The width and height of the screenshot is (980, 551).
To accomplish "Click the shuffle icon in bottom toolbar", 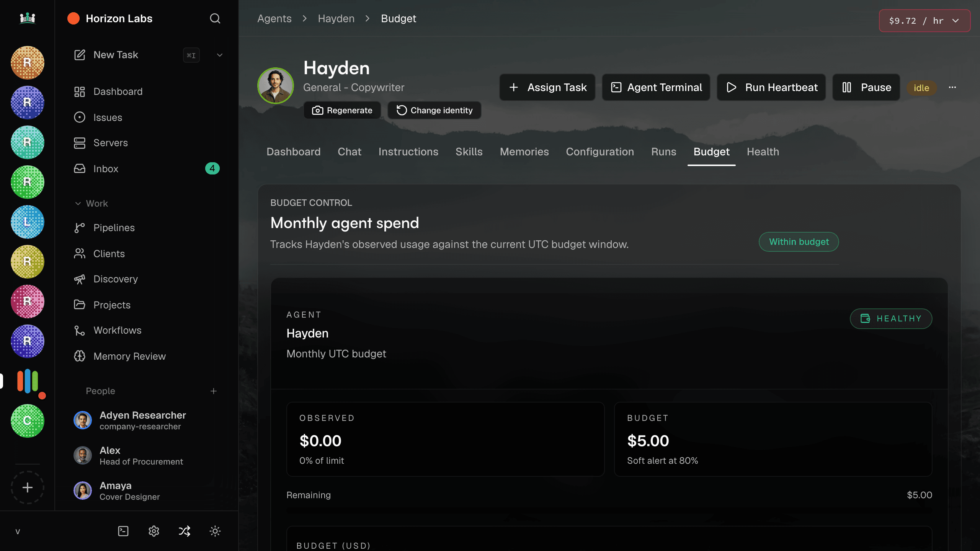I will pyautogui.click(x=185, y=531).
